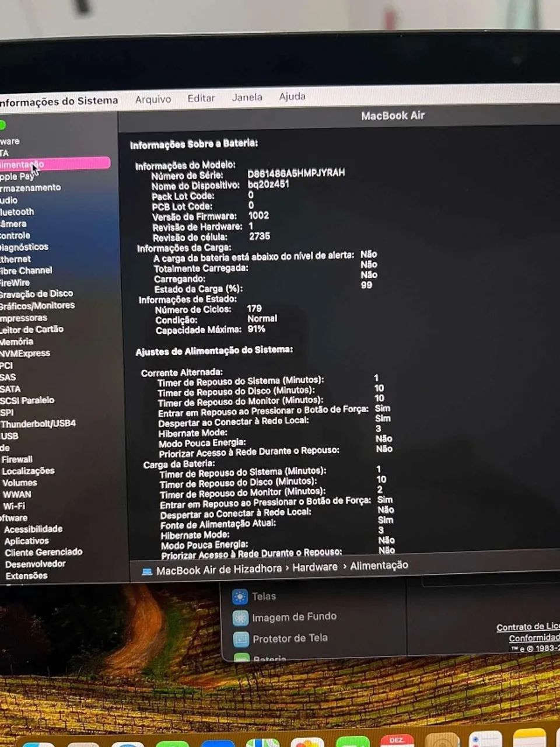560x747 pixels.
Task: Open Protetor de Tela in System Settings
Action: pyautogui.click(x=290, y=638)
